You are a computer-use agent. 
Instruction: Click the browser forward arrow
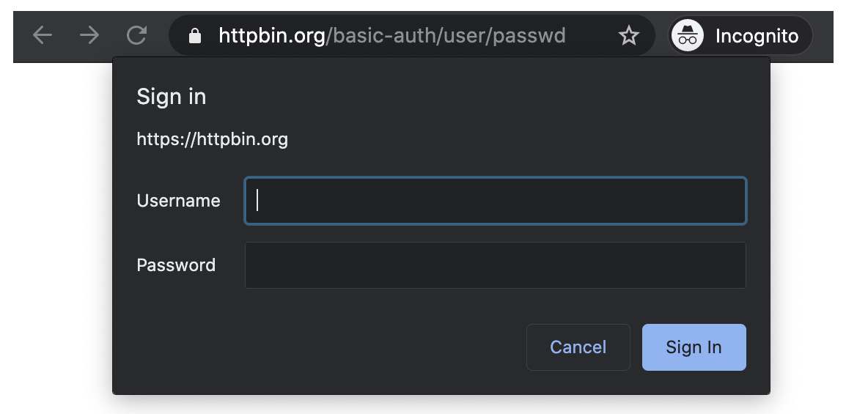(89, 35)
